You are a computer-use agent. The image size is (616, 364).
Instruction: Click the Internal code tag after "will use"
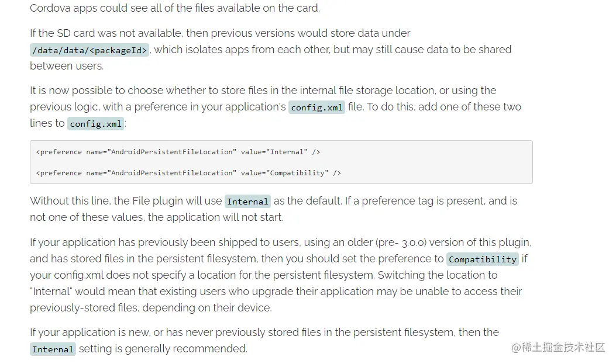tap(247, 201)
